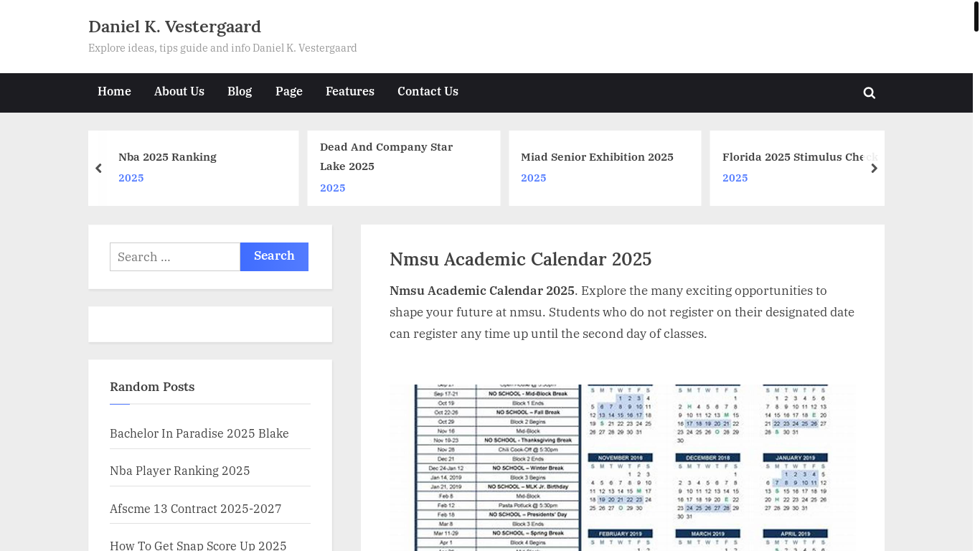Image resolution: width=980 pixels, height=551 pixels.
Task: Open the academic calendar image
Action: 623,468
